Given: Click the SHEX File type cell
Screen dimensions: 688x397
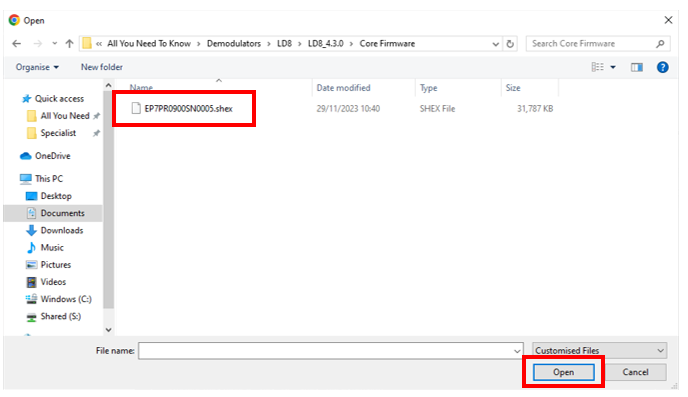Looking at the screenshot, I should tap(437, 108).
